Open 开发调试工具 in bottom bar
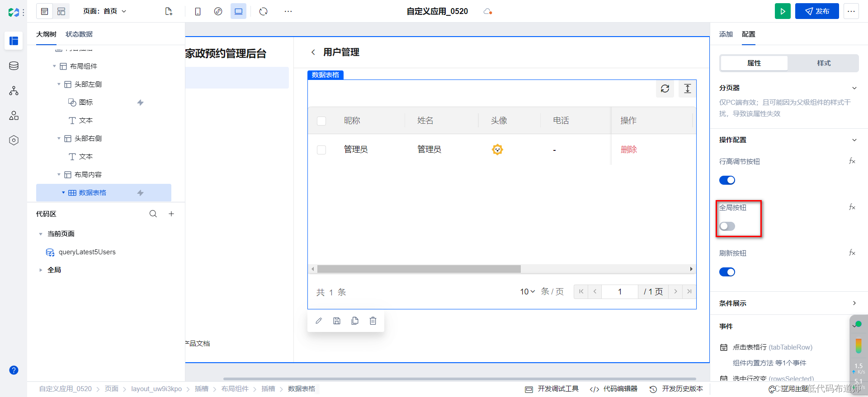The width and height of the screenshot is (868, 397). coord(552,389)
